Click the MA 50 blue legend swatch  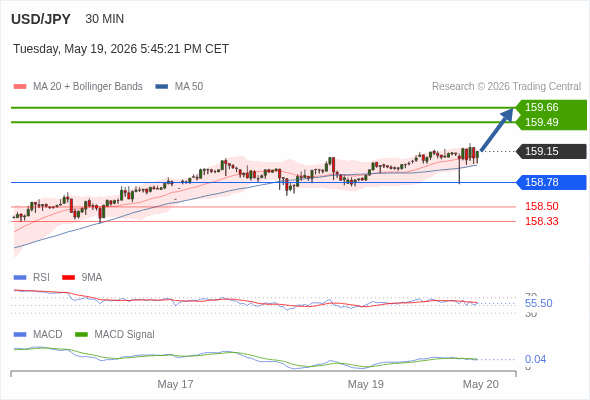click(x=161, y=87)
